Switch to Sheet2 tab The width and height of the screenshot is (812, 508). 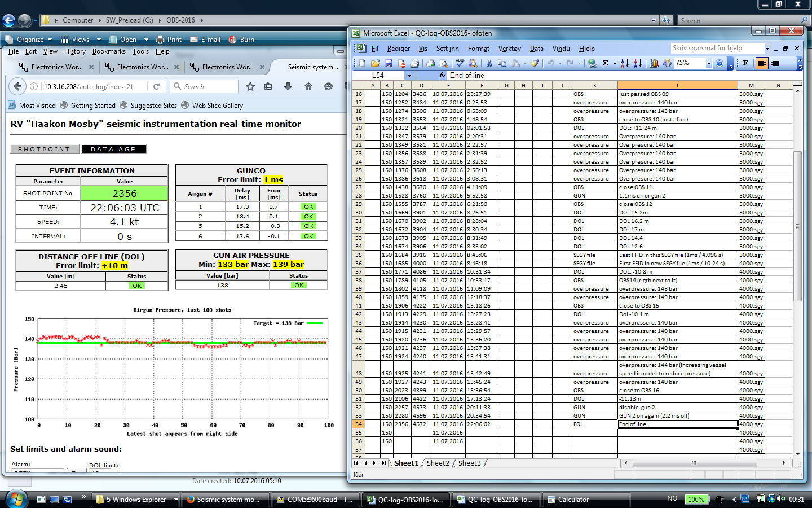point(438,463)
